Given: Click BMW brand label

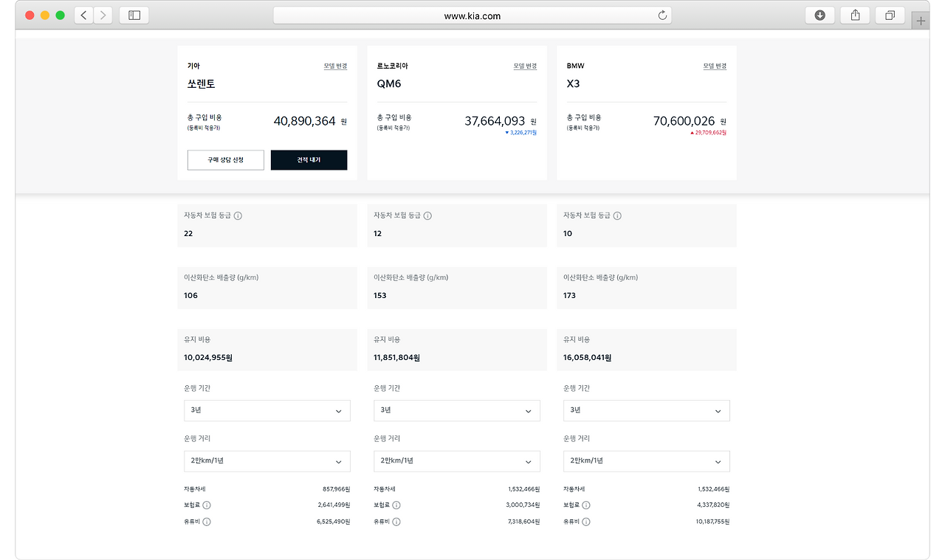Looking at the screenshot, I should point(575,66).
